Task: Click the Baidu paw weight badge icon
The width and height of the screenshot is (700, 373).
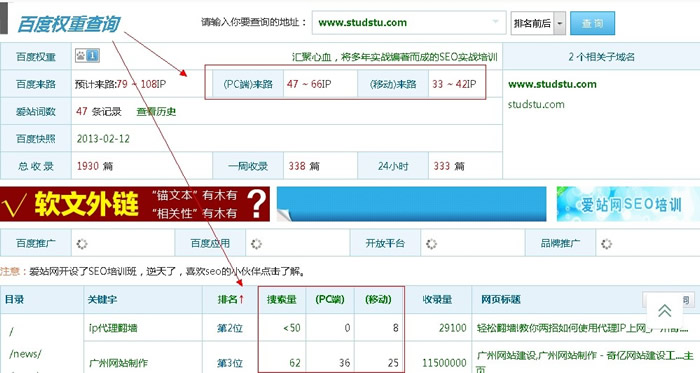Action: (87, 56)
